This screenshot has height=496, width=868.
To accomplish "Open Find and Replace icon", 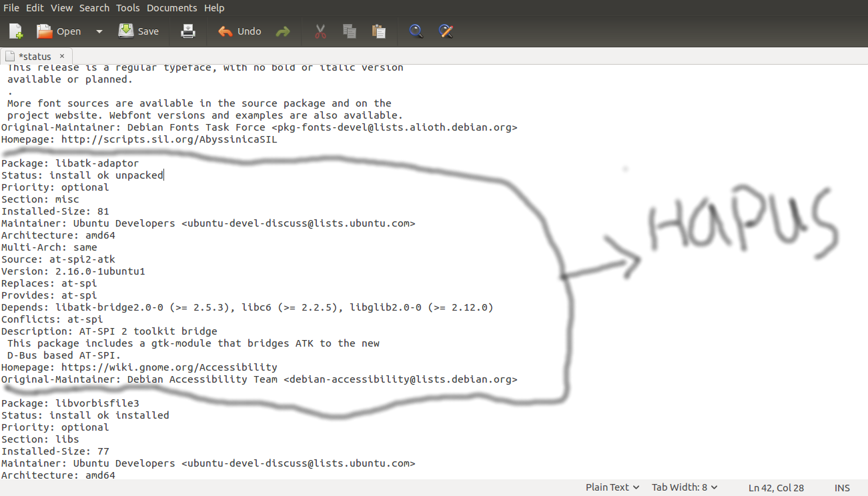I will (446, 31).
